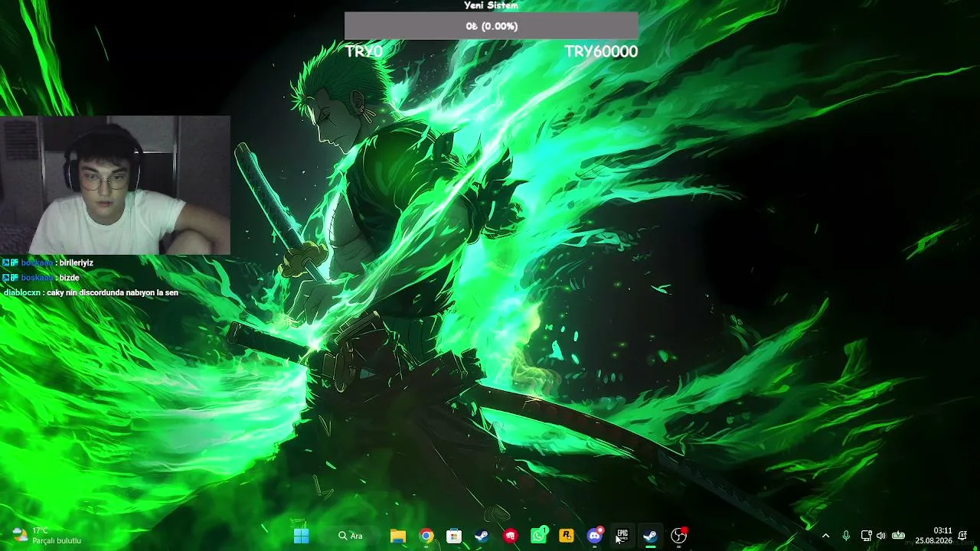Open File Explorer from the taskbar
Viewport: 980px width, 551px height.
[398, 536]
